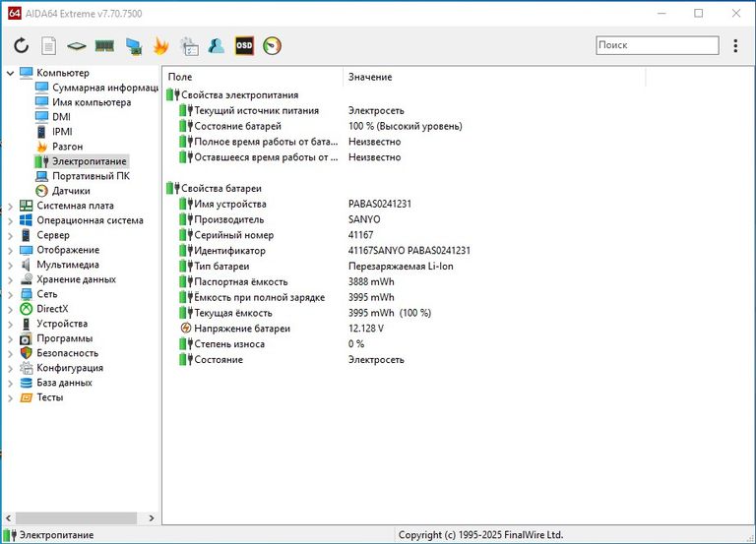This screenshot has width=756, height=544.
Task: Expand the Безопасность tree node
Action: tap(10, 354)
